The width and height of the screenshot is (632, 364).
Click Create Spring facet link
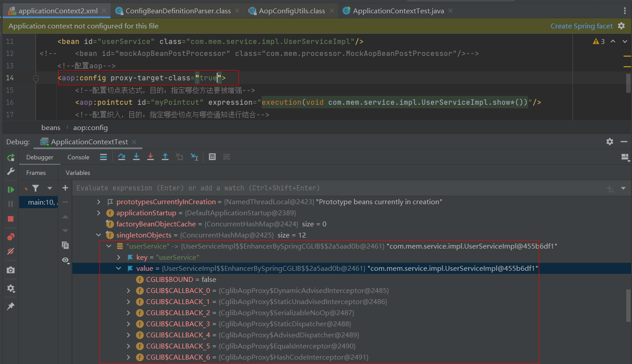(x=581, y=26)
